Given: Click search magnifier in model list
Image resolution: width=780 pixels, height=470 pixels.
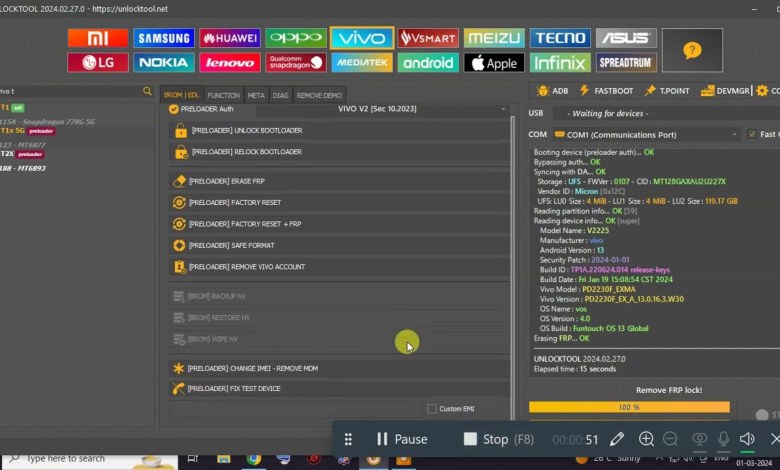Looking at the screenshot, I should 147,91.
